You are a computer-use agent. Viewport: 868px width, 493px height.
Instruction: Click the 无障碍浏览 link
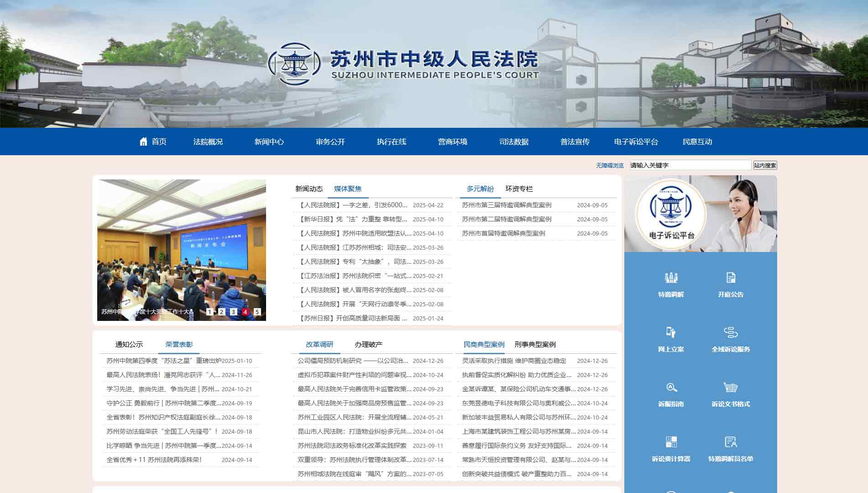pyautogui.click(x=609, y=165)
